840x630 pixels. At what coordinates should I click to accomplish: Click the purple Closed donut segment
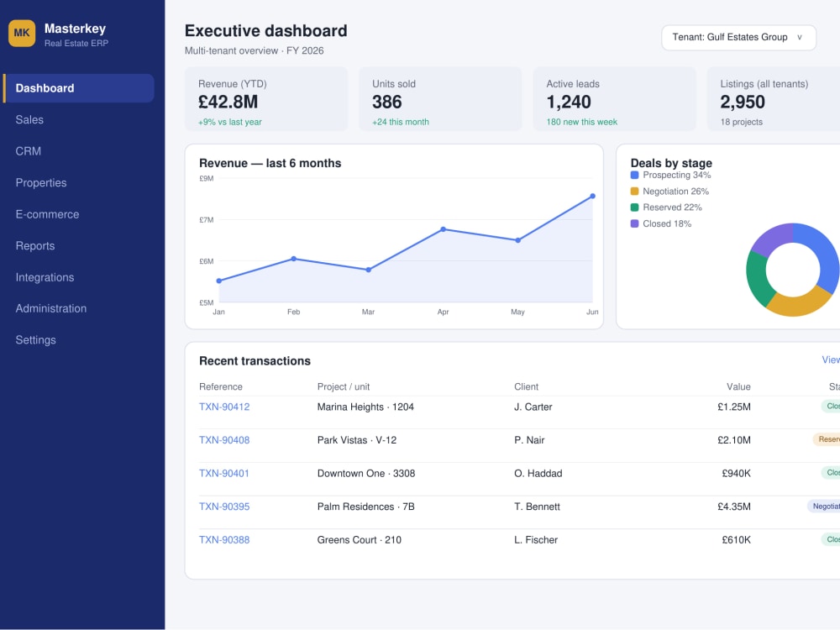[x=771, y=239]
